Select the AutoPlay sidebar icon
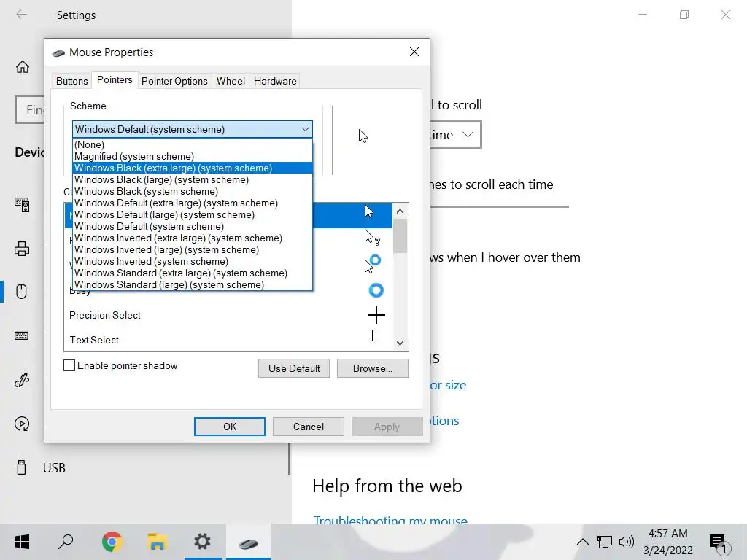 tap(22, 424)
